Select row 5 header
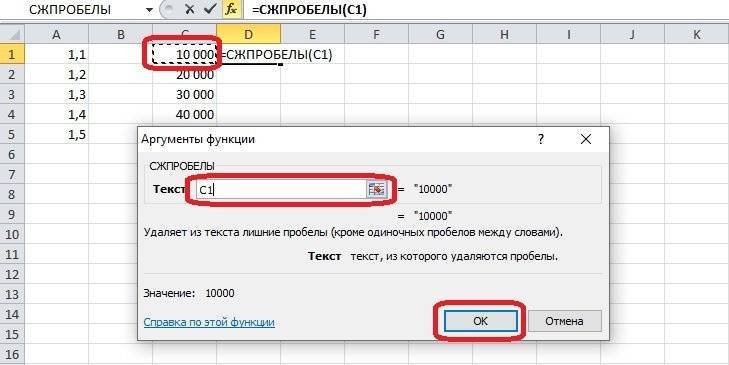729x365 pixels. [x=12, y=135]
